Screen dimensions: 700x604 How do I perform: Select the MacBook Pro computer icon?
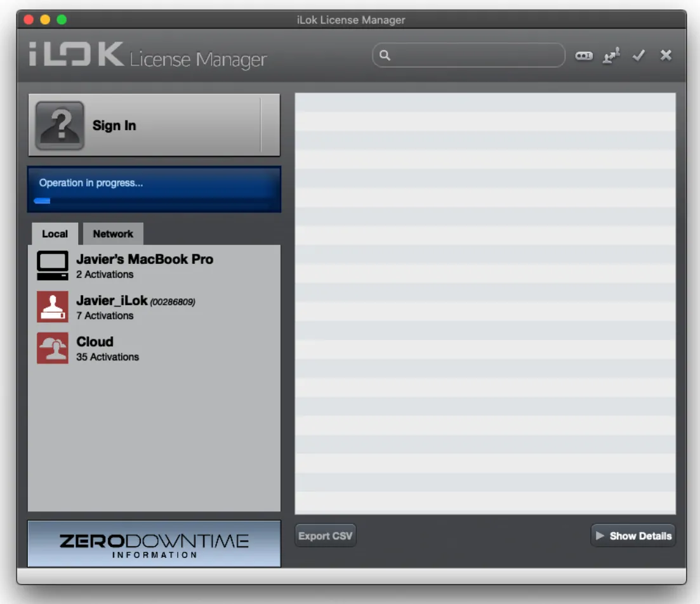point(53,266)
